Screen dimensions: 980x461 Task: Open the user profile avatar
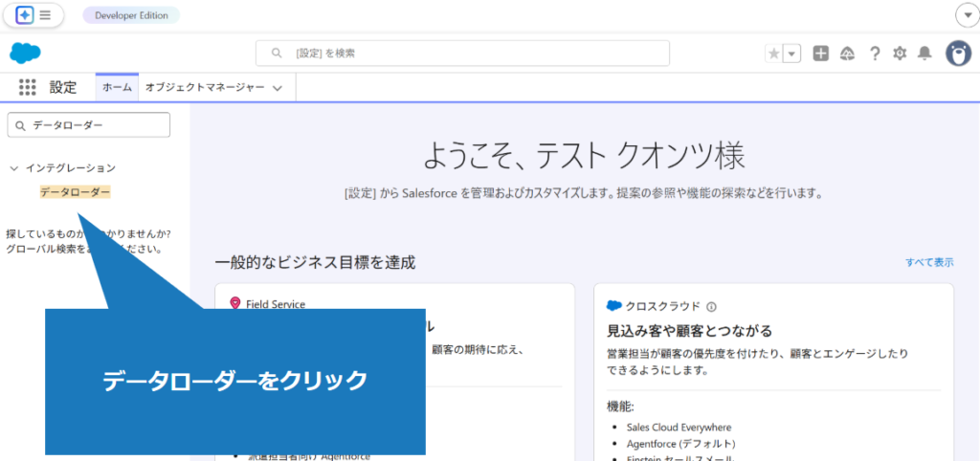pos(957,54)
